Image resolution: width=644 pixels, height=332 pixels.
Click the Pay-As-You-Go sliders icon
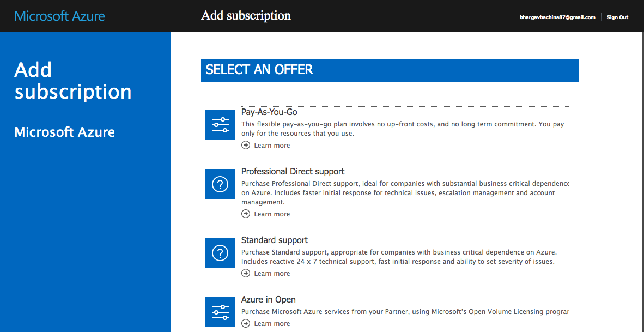tap(220, 124)
